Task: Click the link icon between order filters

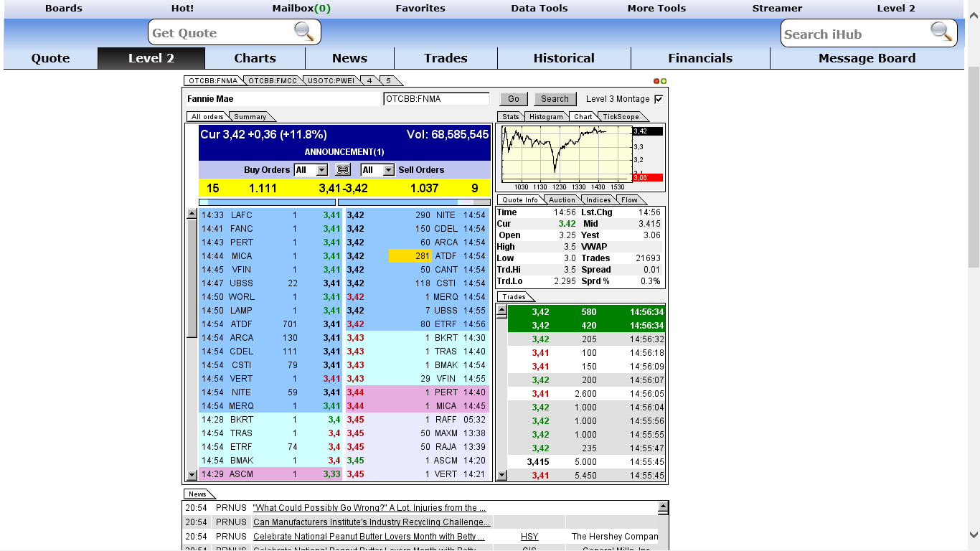Action: coord(343,170)
